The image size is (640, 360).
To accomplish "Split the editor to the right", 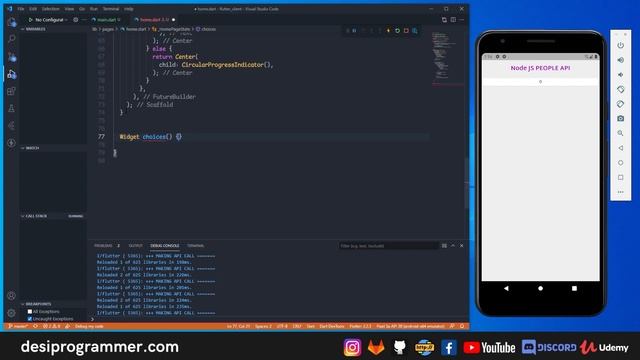I will (453, 20).
